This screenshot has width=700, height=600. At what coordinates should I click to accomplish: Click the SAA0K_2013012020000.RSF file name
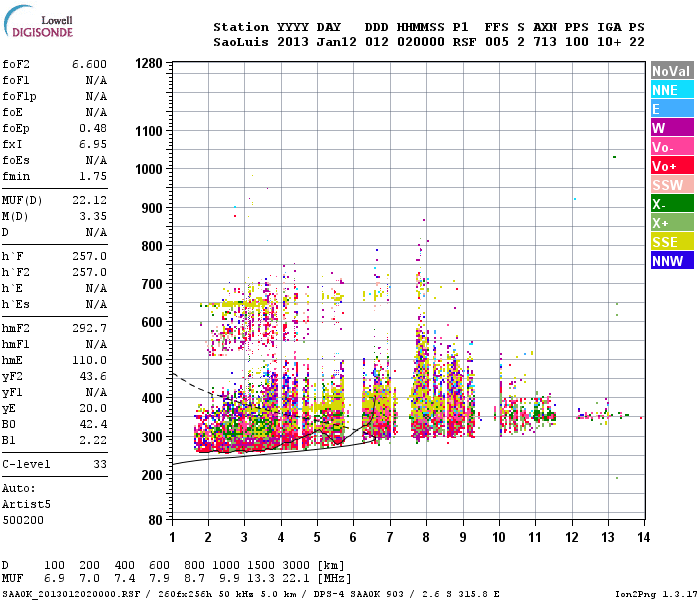coord(71,594)
